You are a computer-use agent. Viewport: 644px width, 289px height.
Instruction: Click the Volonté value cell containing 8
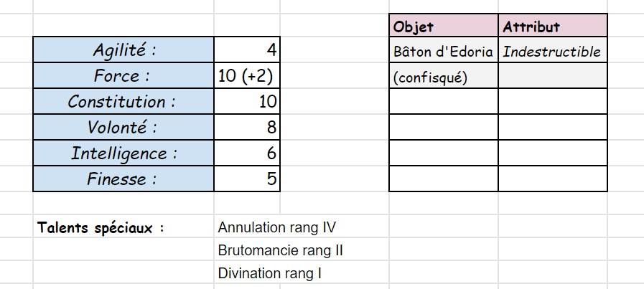pos(247,128)
